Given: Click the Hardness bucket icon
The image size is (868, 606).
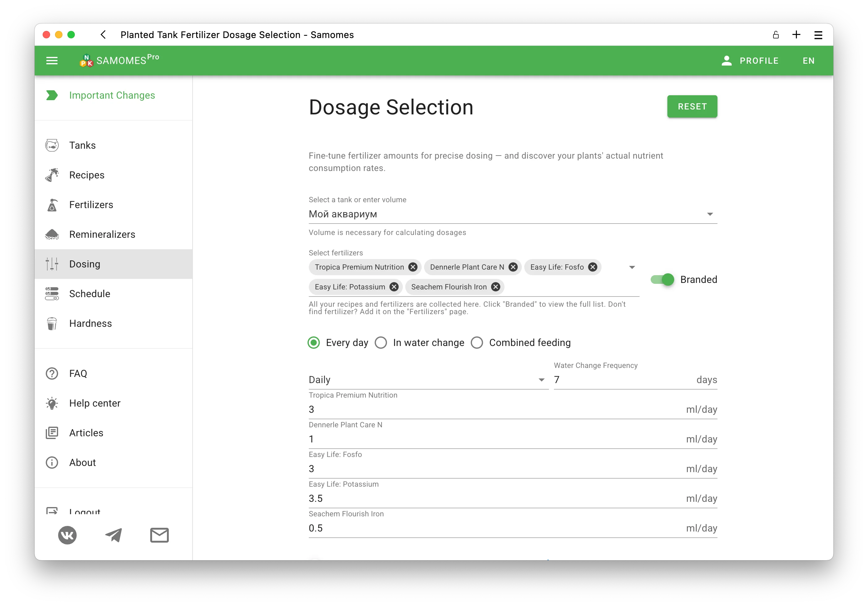Looking at the screenshot, I should 52,323.
